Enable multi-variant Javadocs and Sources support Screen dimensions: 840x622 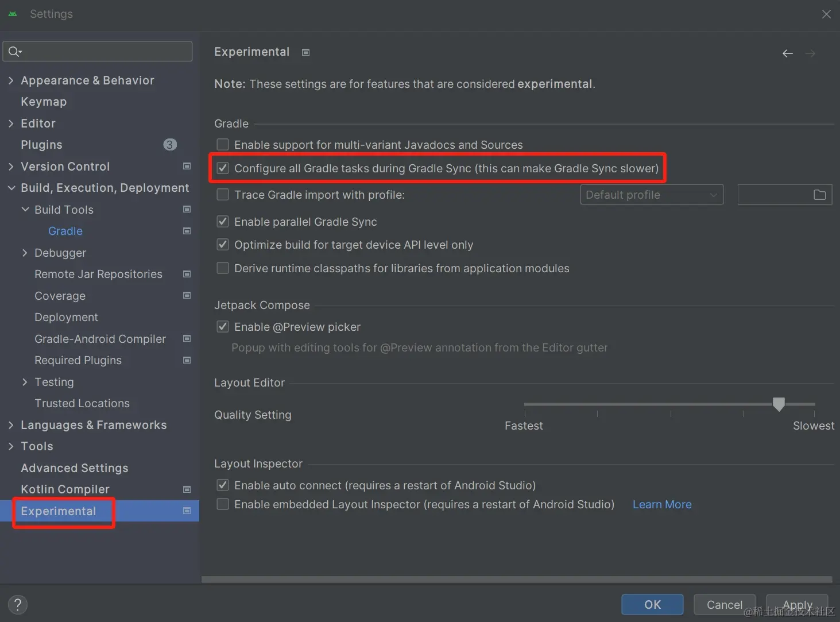coord(223,145)
